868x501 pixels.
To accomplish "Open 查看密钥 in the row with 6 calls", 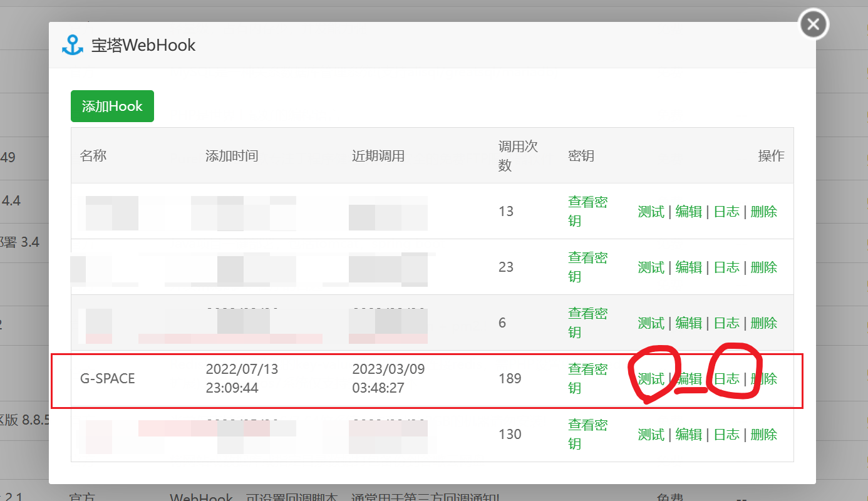I will coord(587,323).
